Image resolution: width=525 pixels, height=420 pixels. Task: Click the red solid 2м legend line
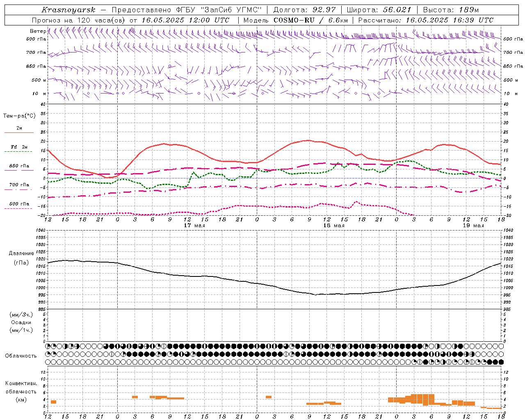(19, 132)
